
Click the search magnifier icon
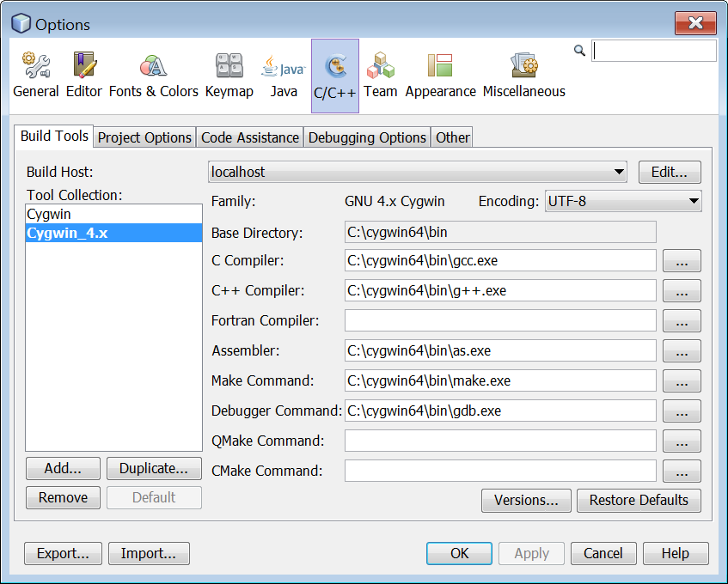coord(579,50)
